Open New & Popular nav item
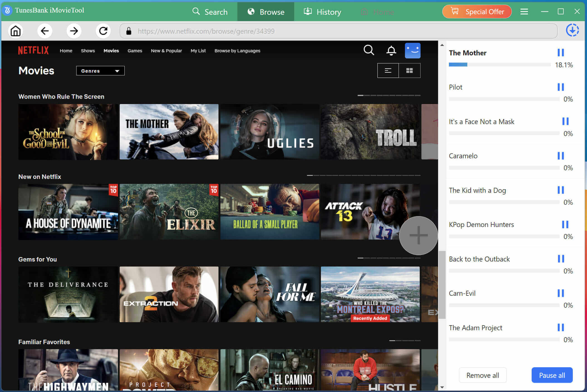The height and width of the screenshot is (392, 587). [166, 51]
